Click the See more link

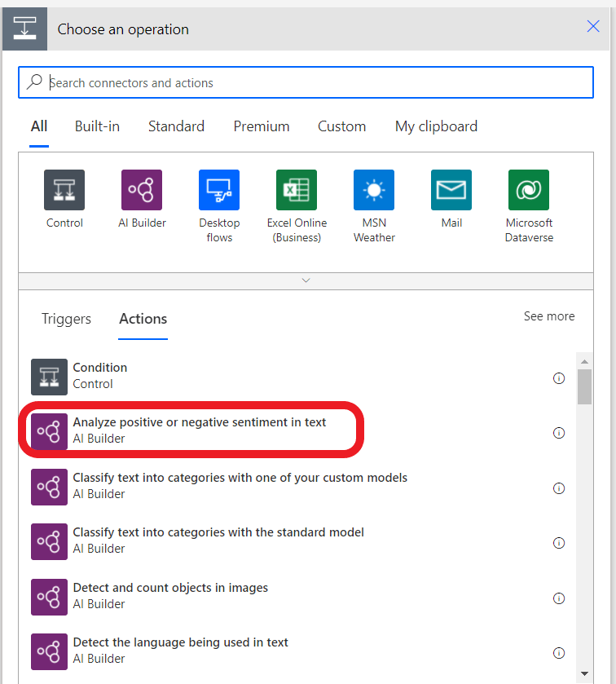pos(548,316)
